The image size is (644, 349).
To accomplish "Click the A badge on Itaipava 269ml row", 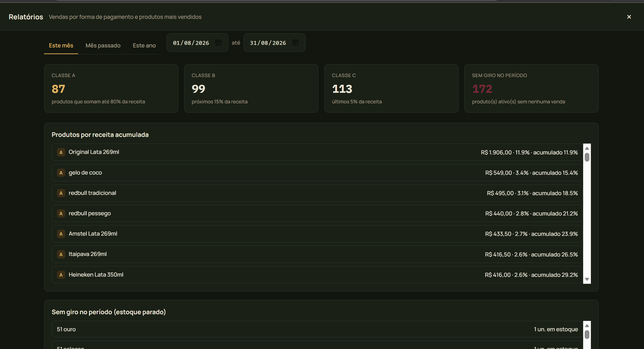I will (x=61, y=254).
